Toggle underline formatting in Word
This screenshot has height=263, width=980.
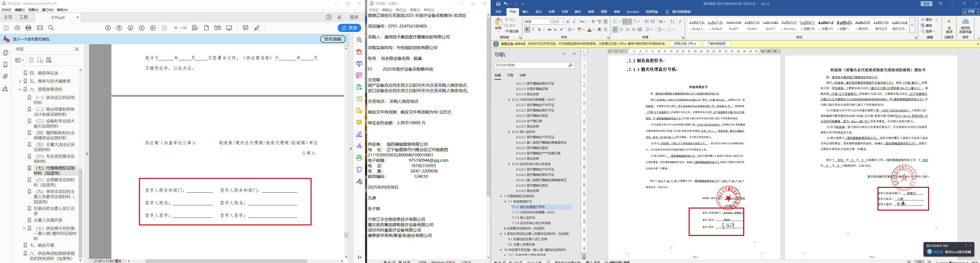click(539, 29)
